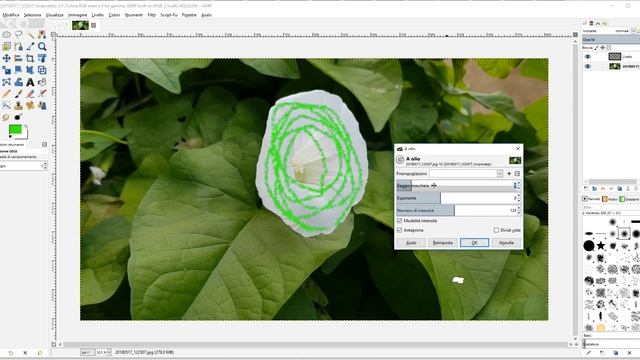
Task: Select the Paths tool
Action: coord(18,47)
